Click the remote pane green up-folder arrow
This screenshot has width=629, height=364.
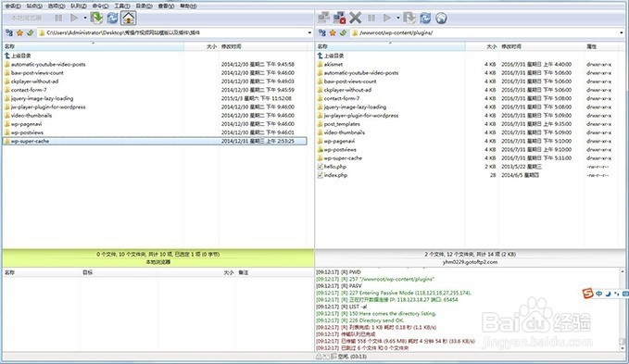coord(343,32)
